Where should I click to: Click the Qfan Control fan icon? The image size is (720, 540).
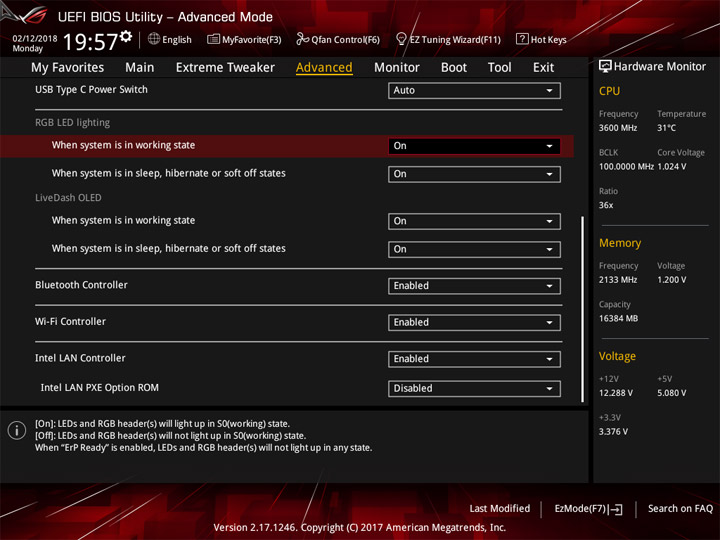coord(302,39)
